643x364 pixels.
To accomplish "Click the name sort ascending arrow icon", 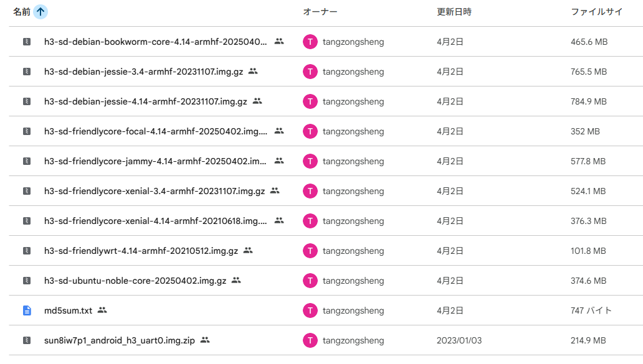I will tap(40, 12).
